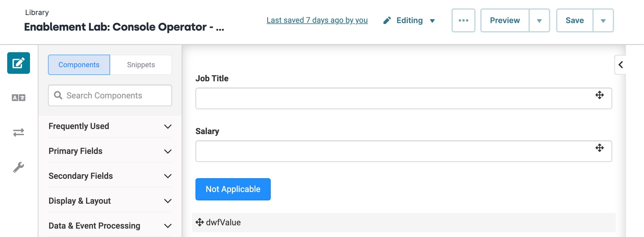Collapse the side panel with chevron arrow
The width and height of the screenshot is (644, 237).
[x=621, y=64]
